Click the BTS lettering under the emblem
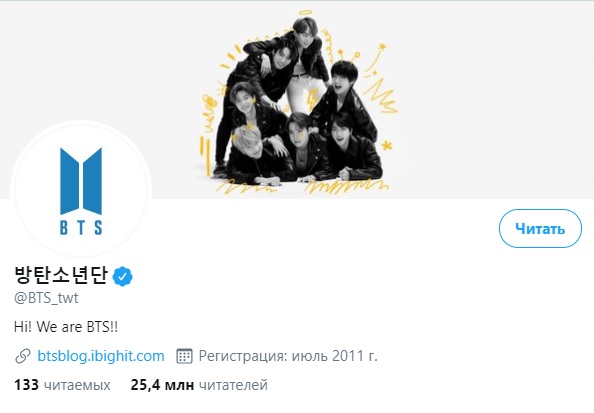This screenshot has width=594, height=413. pos(81,227)
